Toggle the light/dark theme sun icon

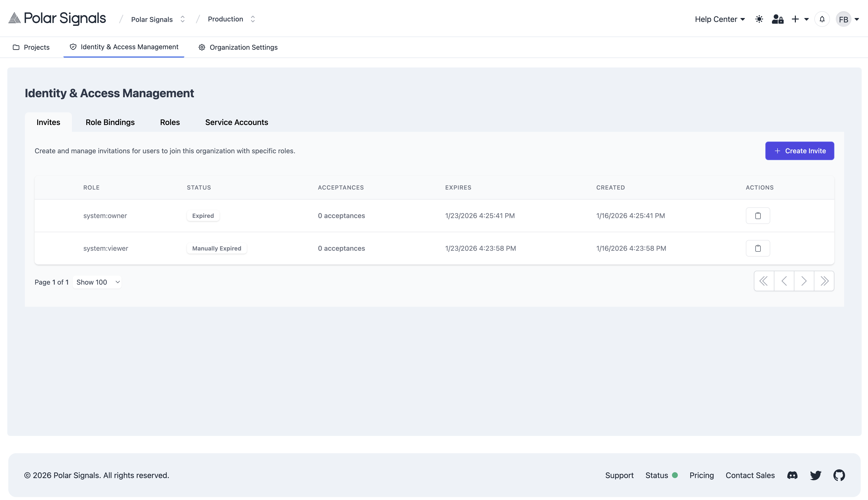click(x=759, y=19)
